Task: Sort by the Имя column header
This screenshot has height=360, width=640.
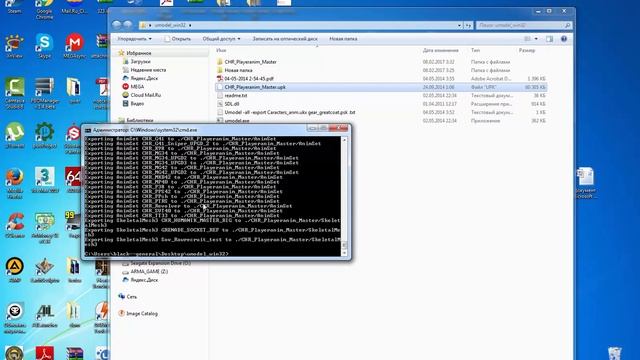Action: coord(221,50)
